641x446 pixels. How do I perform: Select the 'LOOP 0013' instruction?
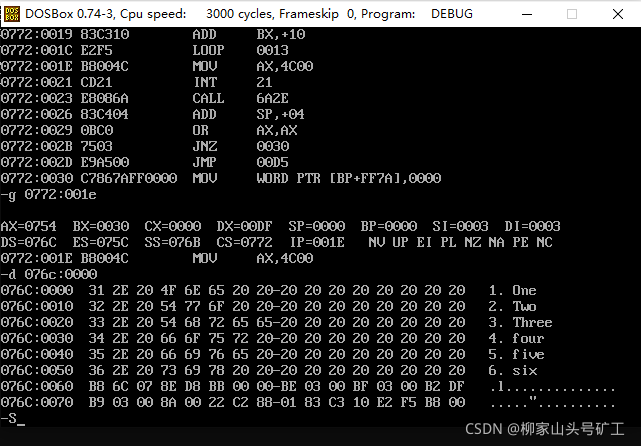(x=240, y=50)
